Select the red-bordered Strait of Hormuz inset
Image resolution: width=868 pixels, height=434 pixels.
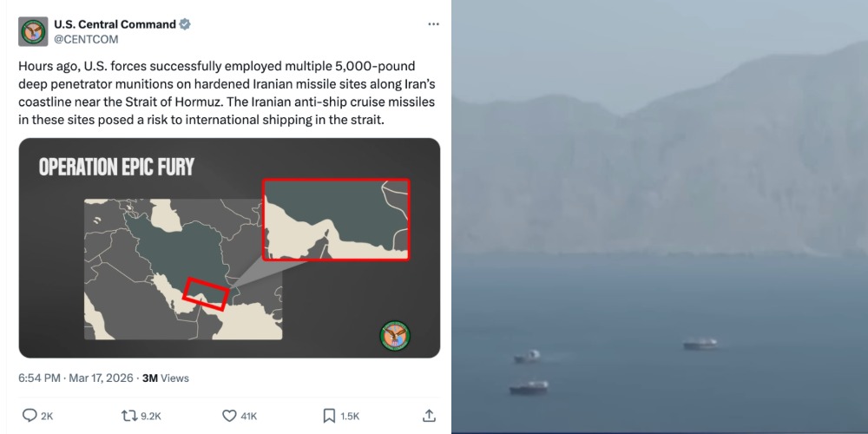[336, 220]
